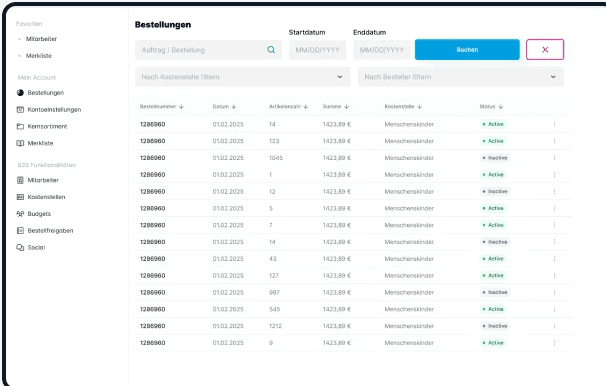Screen dimensions: 606x386
Task: Sort table by Status column
Action: point(500,107)
